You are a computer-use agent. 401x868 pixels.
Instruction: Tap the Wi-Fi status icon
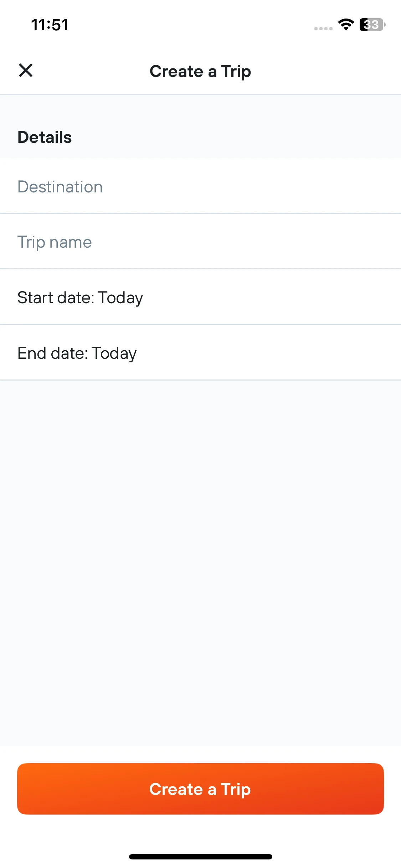[346, 25]
